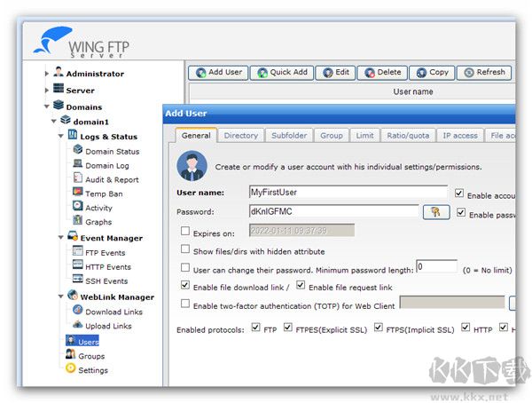Image resolution: width=532 pixels, height=403 pixels.
Task: Open the Limit tab
Action: pyautogui.click(x=364, y=135)
